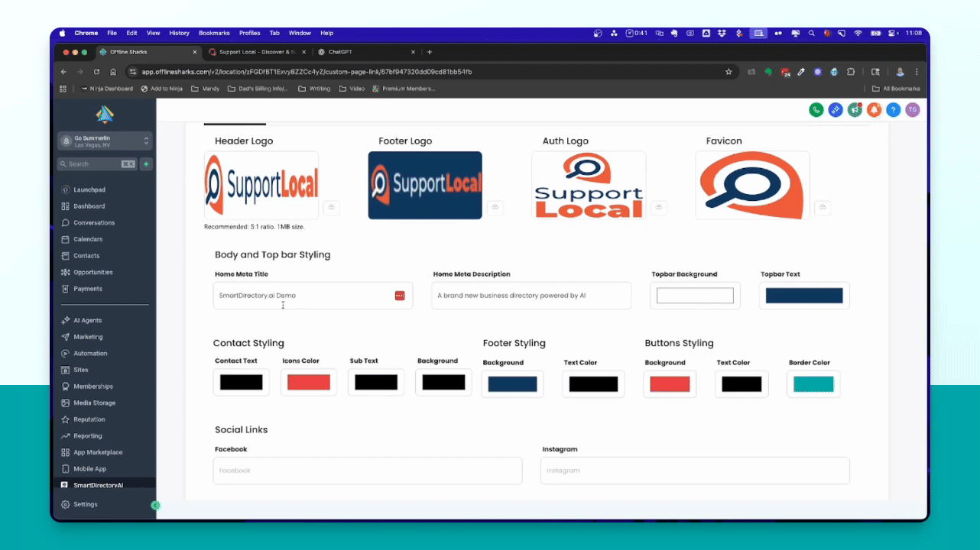Reload the page in Chrome

96,72
